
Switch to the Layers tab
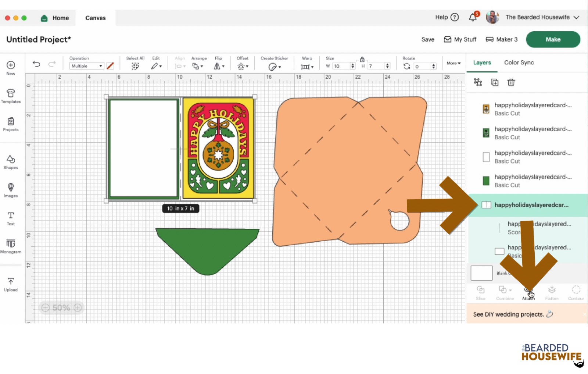point(482,63)
